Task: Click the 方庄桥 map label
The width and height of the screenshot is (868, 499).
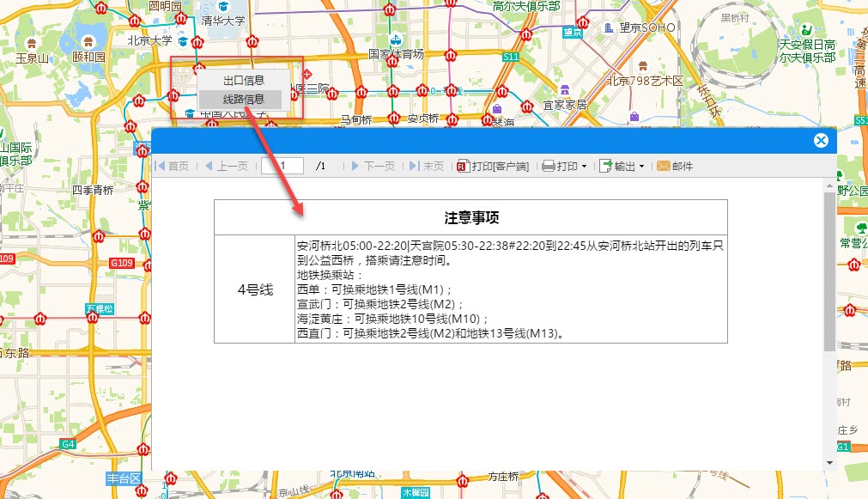Action: pos(504,477)
